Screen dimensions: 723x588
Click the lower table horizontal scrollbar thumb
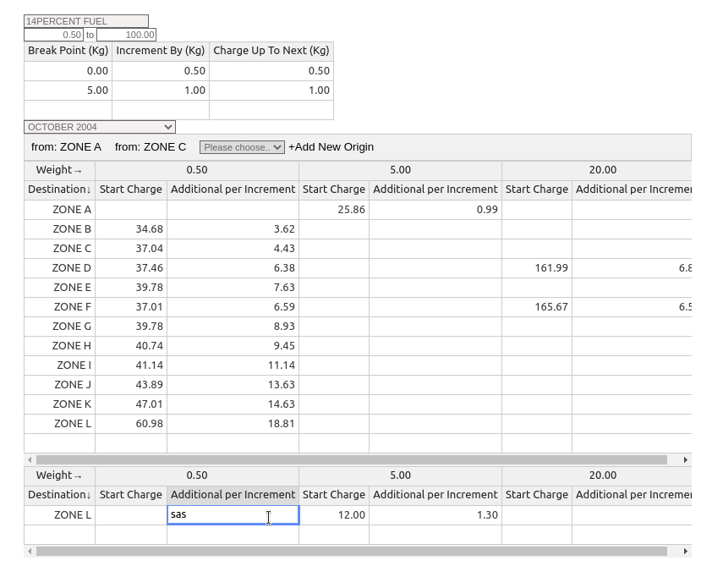[352, 551]
